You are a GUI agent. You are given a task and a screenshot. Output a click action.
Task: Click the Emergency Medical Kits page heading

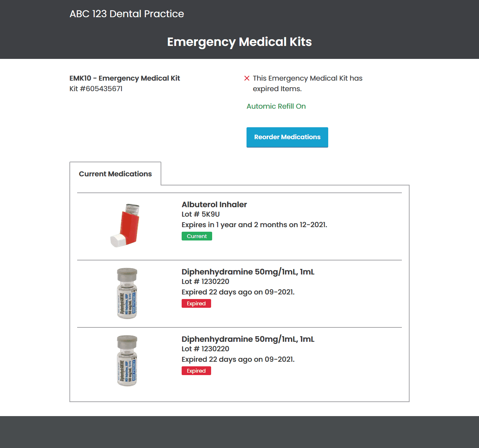(239, 42)
